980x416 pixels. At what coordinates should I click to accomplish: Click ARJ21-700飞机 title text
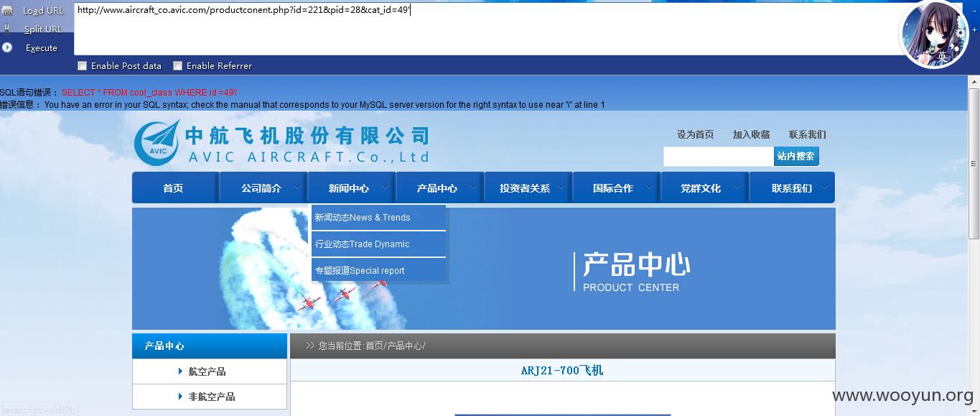(562, 371)
